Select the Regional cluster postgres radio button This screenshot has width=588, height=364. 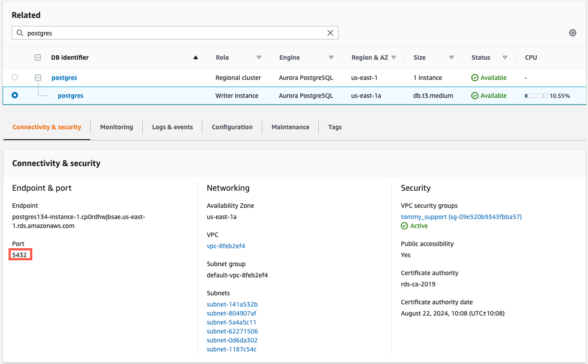[15, 77]
